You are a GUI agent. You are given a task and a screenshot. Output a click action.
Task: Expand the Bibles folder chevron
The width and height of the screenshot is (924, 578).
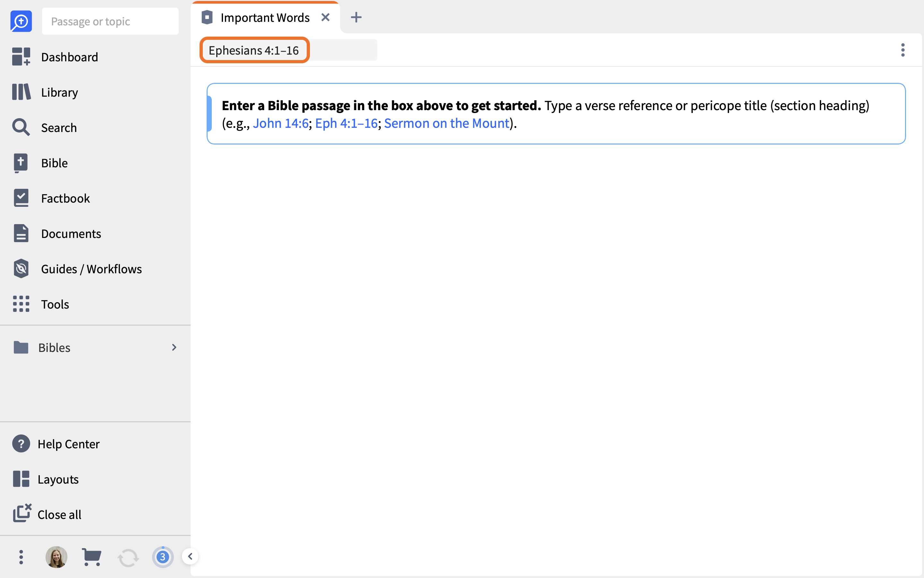pyautogui.click(x=174, y=347)
